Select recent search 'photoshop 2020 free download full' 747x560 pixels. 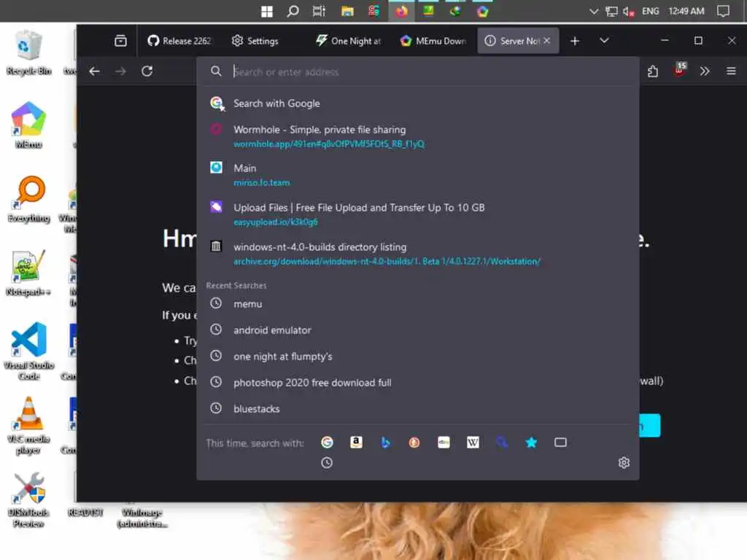click(418, 382)
